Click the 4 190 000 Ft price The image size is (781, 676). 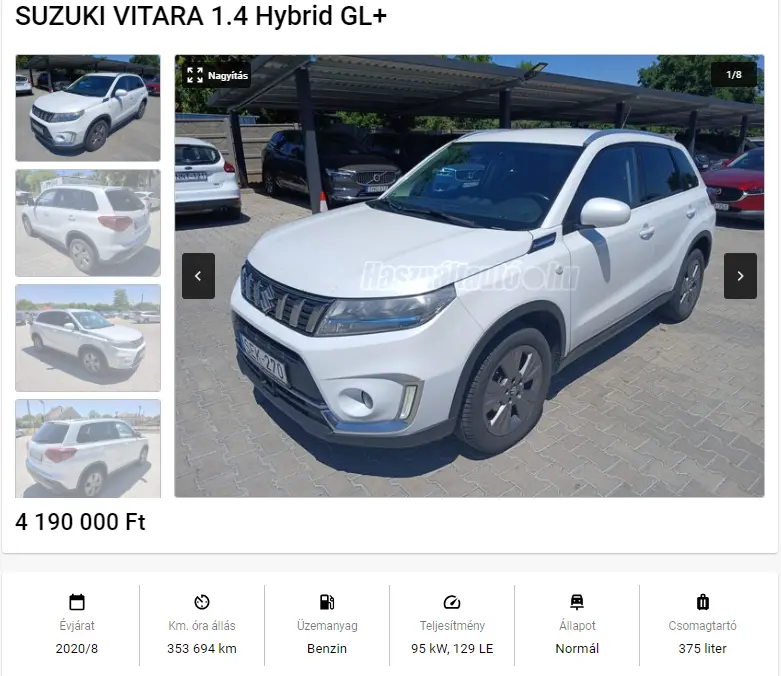tap(80, 522)
